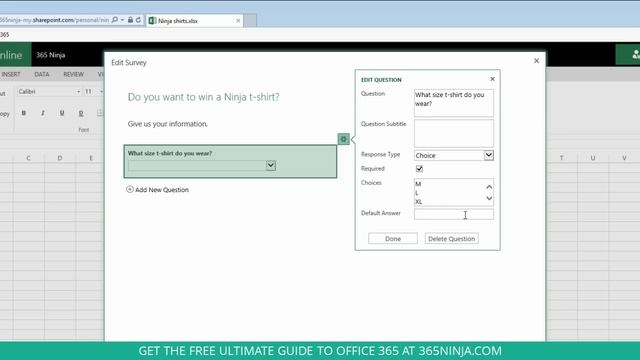Open the font size 11 dropdown
Image resolution: width=640 pixels, height=360 pixels.
[101, 92]
